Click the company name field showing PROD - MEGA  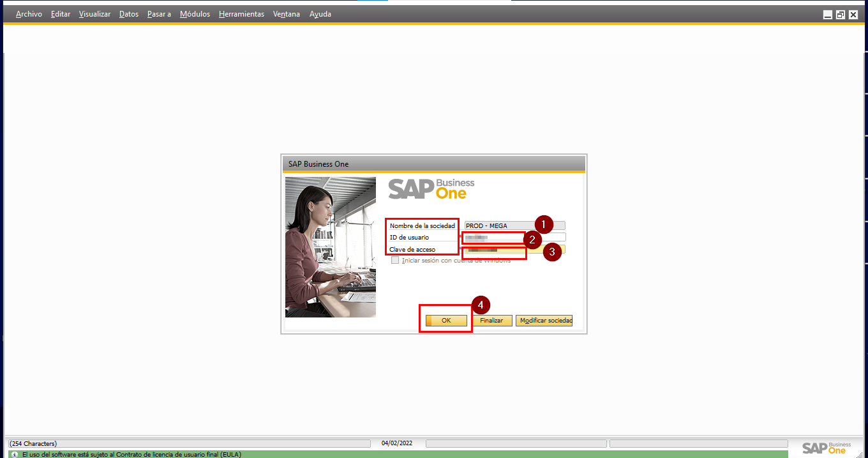[515, 225]
